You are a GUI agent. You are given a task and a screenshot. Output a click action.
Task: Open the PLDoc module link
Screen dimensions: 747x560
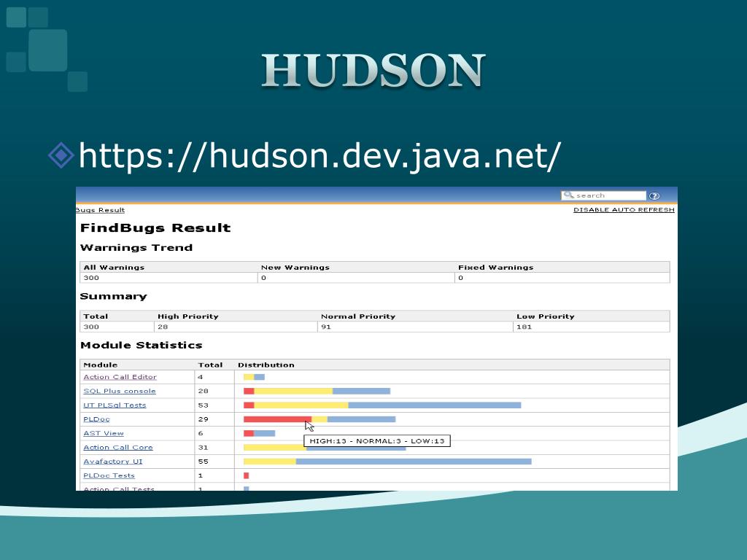(x=97, y=419)
